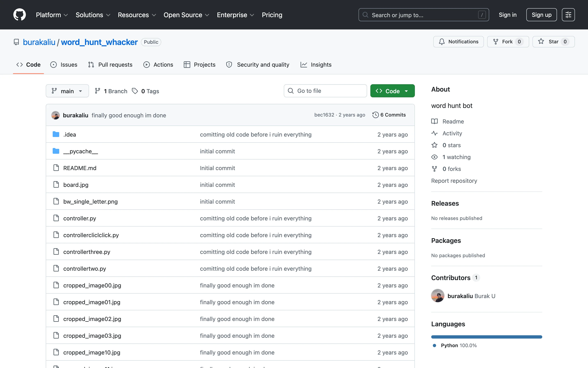Viewport: 588px width, 368px height.
Task: Expand the Solutions menu
Action: (93, 15)
